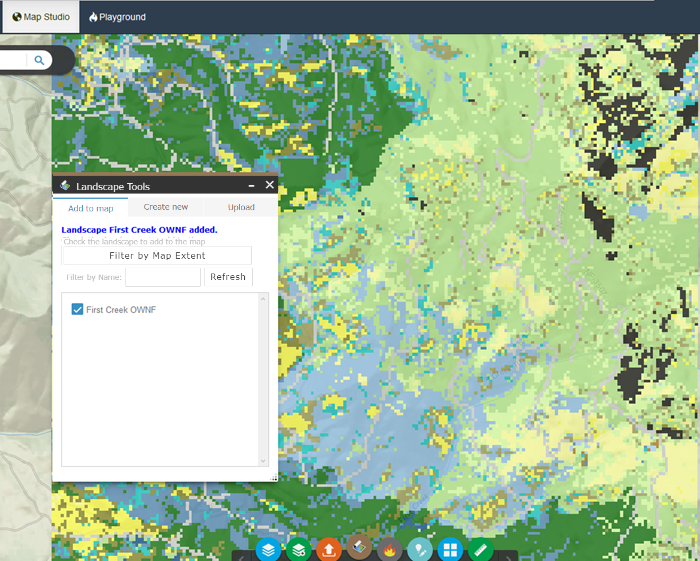
Task: Switch to the Upload tab
Action: point(241,207)
